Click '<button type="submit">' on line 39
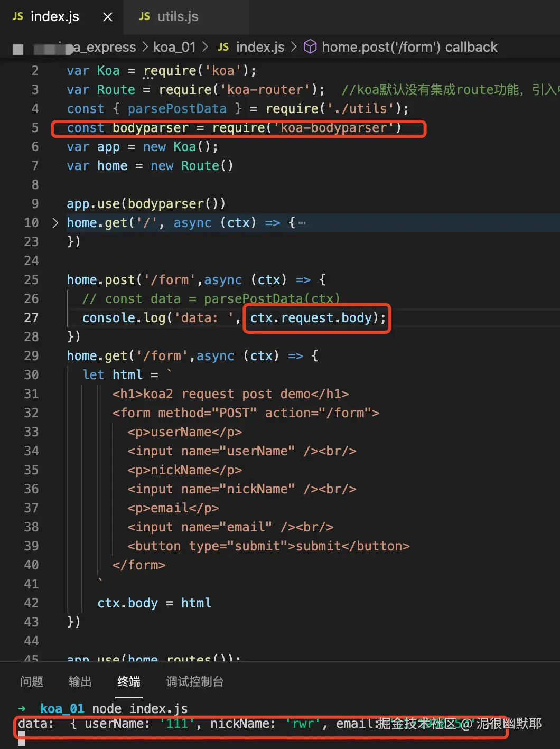 [211, 546]
